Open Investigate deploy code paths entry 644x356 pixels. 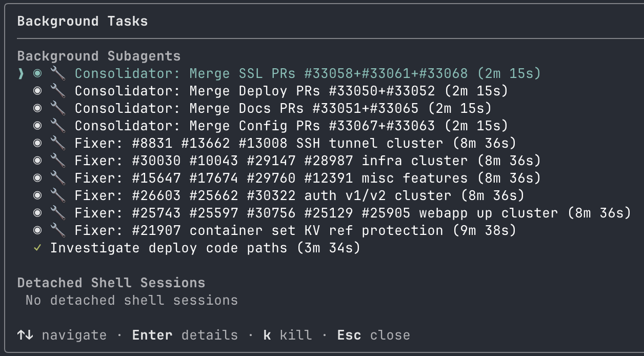point(205,248)
